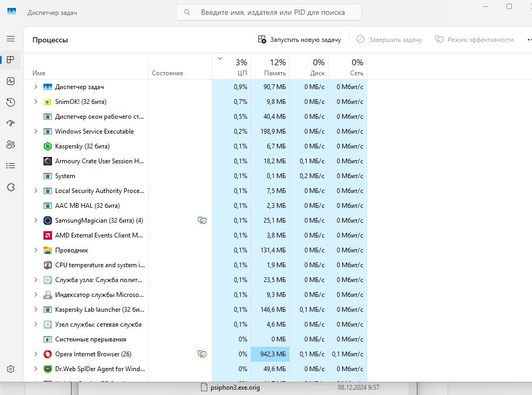Click Запустить новую задачу button

[x=299, y=40]
